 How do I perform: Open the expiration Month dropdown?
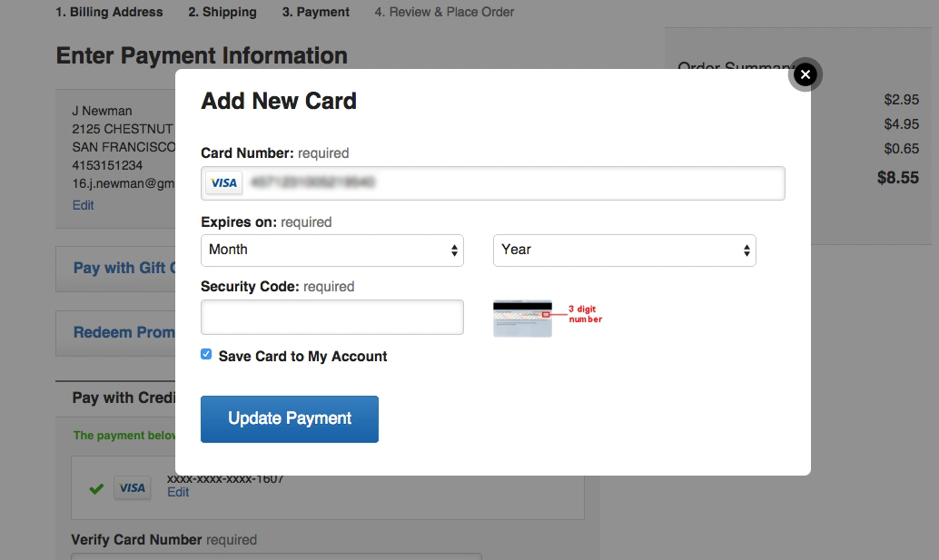pyautogui.click(x=331, y=251)
